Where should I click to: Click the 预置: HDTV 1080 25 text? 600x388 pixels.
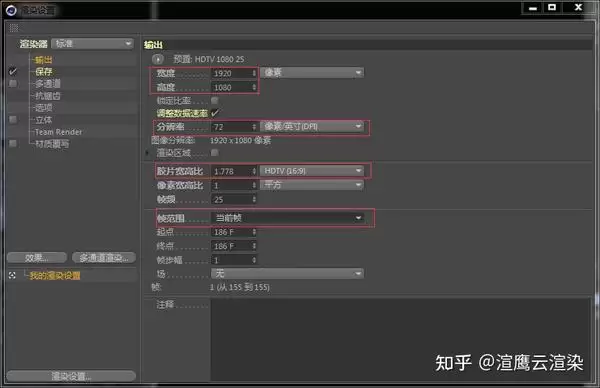(x=209, y=59)
